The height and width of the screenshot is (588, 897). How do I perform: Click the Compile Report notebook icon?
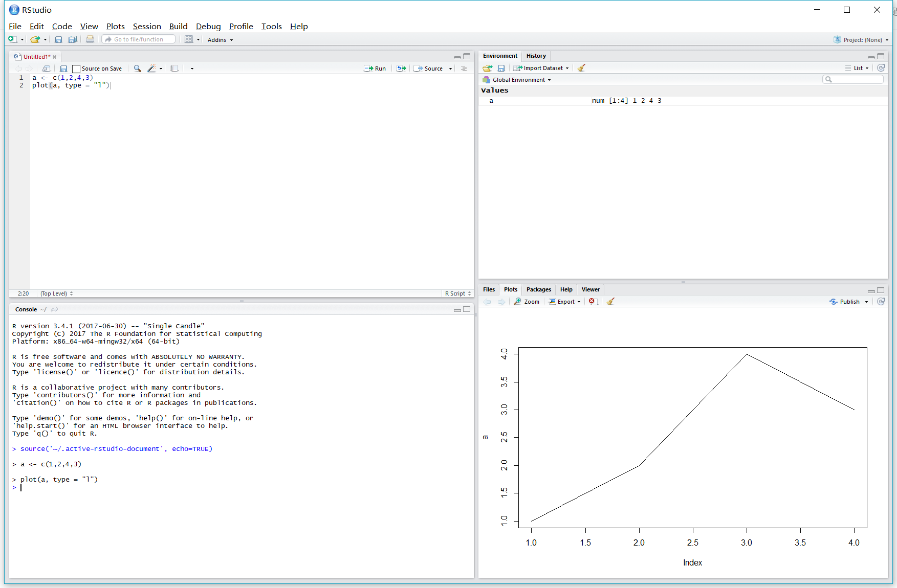[x=174, y=69]
